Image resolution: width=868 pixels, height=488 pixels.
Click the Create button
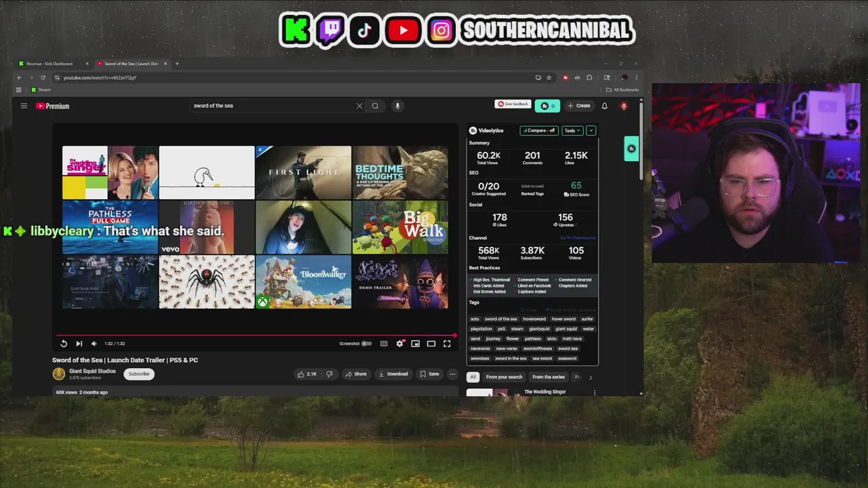click(579, 106)
